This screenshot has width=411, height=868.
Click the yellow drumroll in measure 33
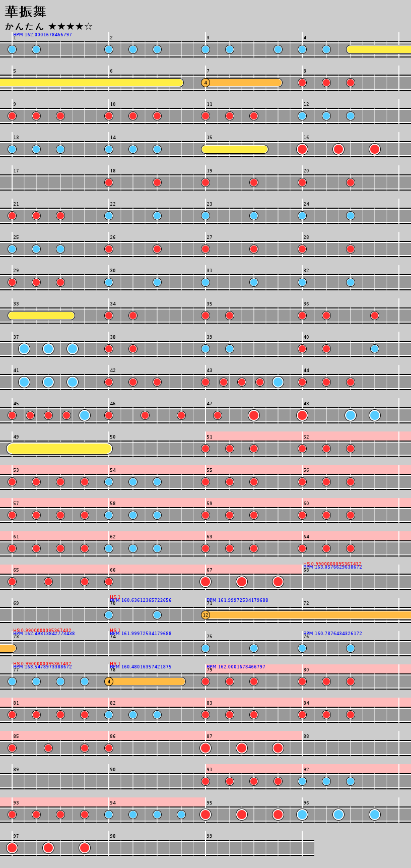click(x=41, y=316)
